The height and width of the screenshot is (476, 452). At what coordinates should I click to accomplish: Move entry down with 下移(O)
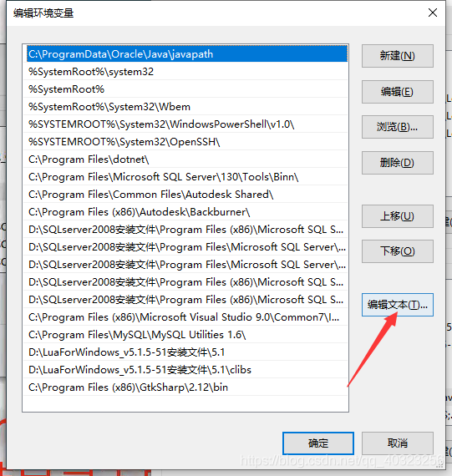(x=398, y=251)
